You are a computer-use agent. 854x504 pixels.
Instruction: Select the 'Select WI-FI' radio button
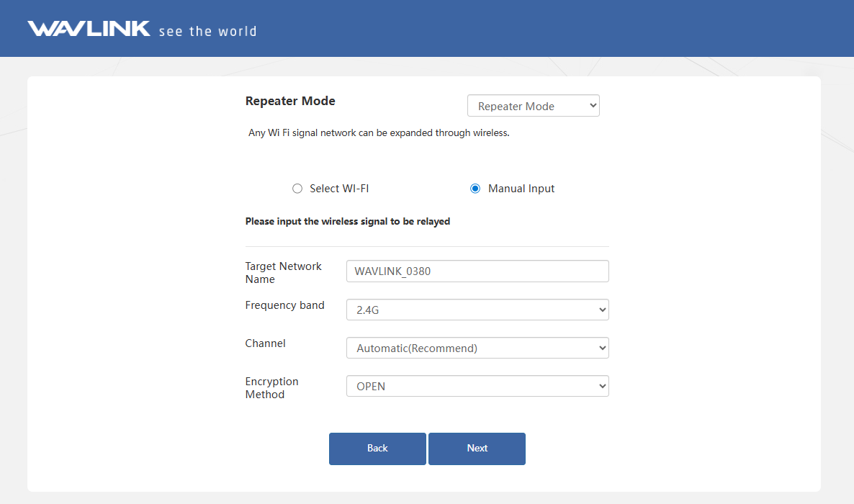[297, 189]
